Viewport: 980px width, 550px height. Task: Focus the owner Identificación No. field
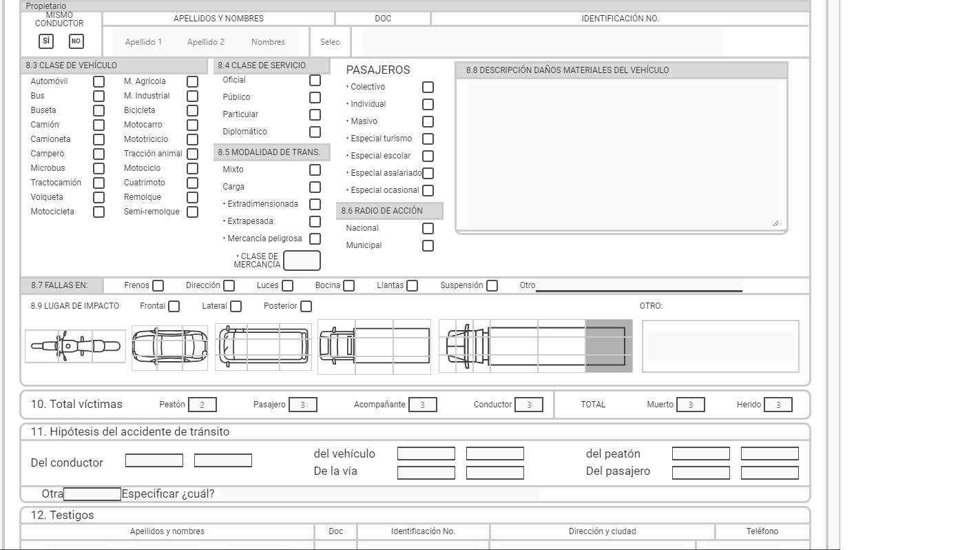(x=542, y=42)
